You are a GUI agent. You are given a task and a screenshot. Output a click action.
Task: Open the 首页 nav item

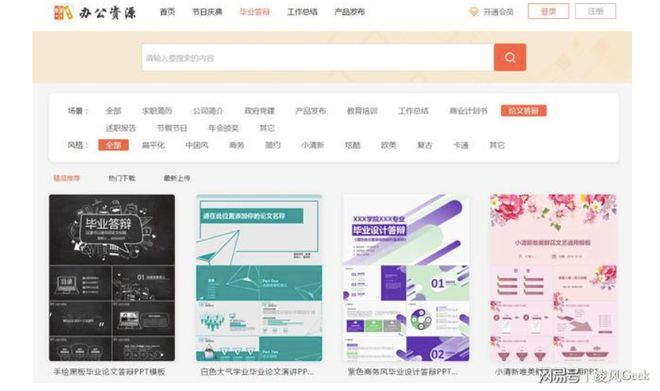(167, 12)
